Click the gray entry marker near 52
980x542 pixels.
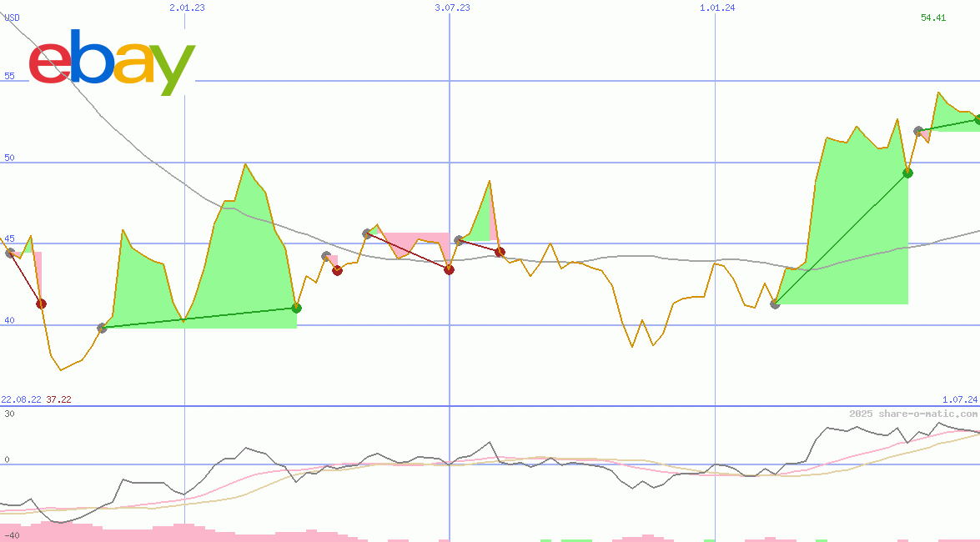(x=919, y=131)
